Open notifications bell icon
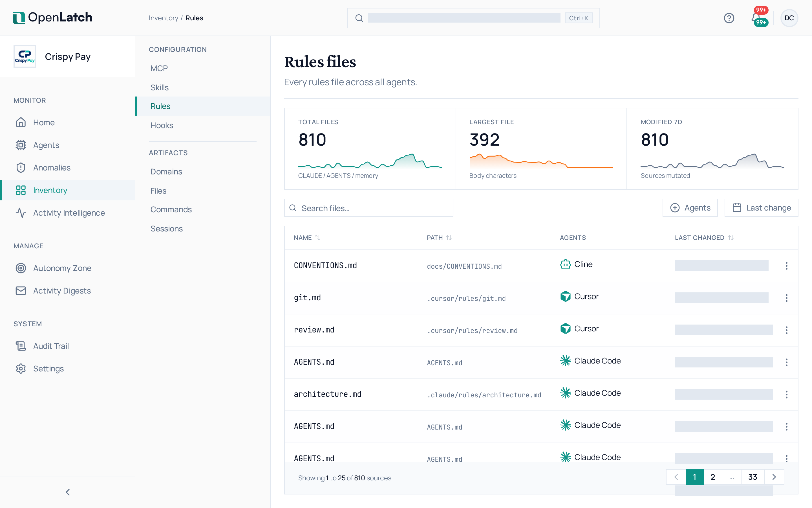The height and width of the screenshot is (508, 812). tap(756, 18)
